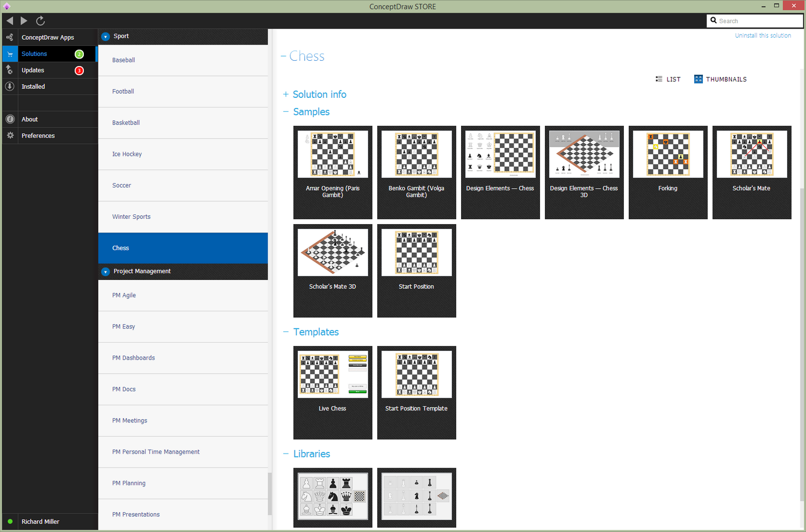806x532 pixels.
Task: Click the ConceptDraw logo in title bar
Action: pos(6,6)
